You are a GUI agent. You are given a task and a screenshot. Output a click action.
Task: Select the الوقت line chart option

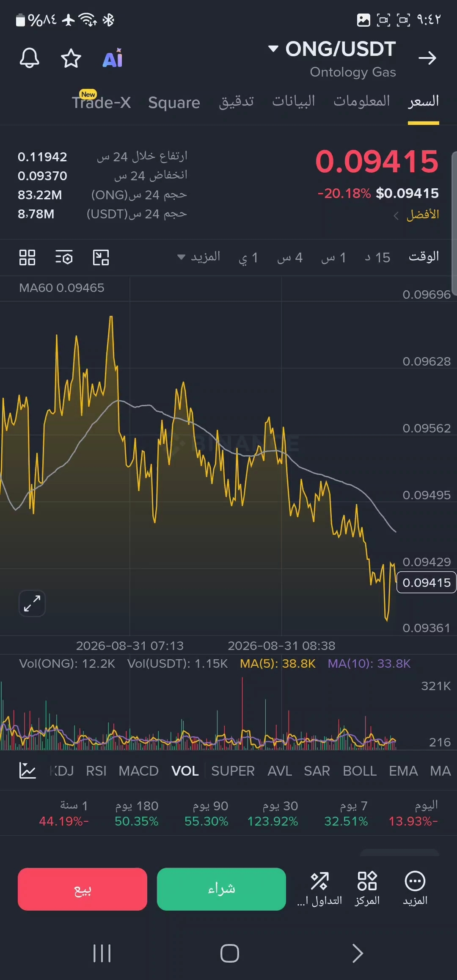click(x=424, y=257)
